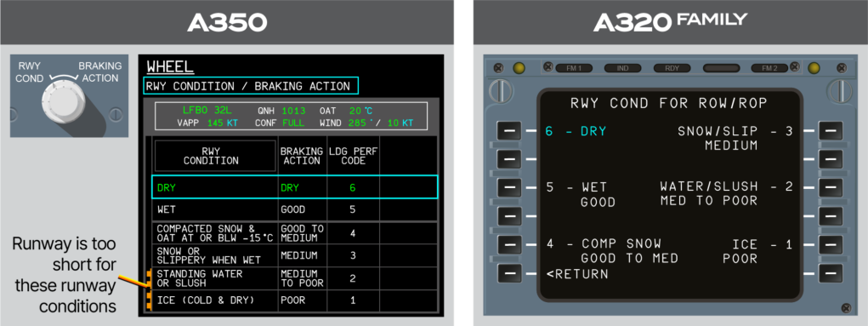Screen dimensions: 868x326
Task: Select 'WATER/SLUSH - 2' entry on MCDU
Action: point(726,193)
